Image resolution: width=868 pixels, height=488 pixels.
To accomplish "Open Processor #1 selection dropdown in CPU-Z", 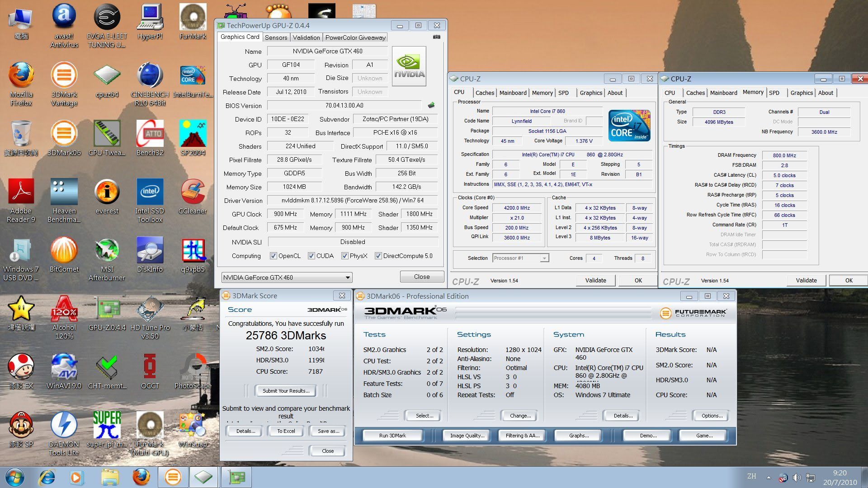I will tap(544, 258).
